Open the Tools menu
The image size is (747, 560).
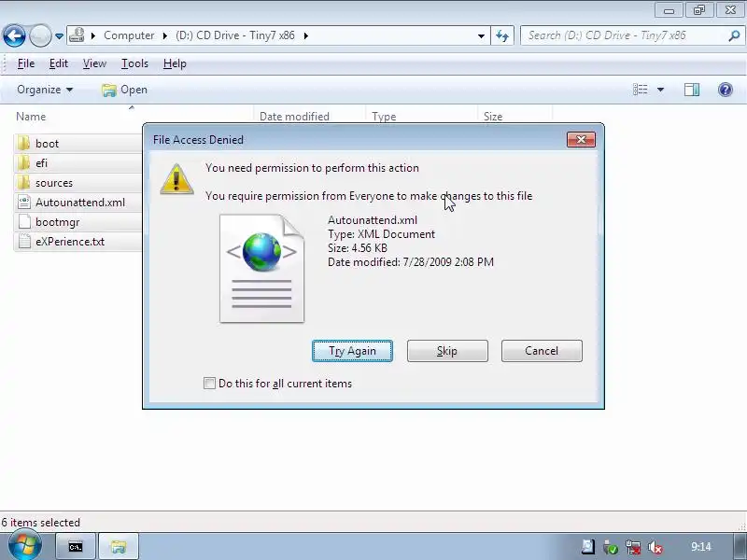point(134,63)
